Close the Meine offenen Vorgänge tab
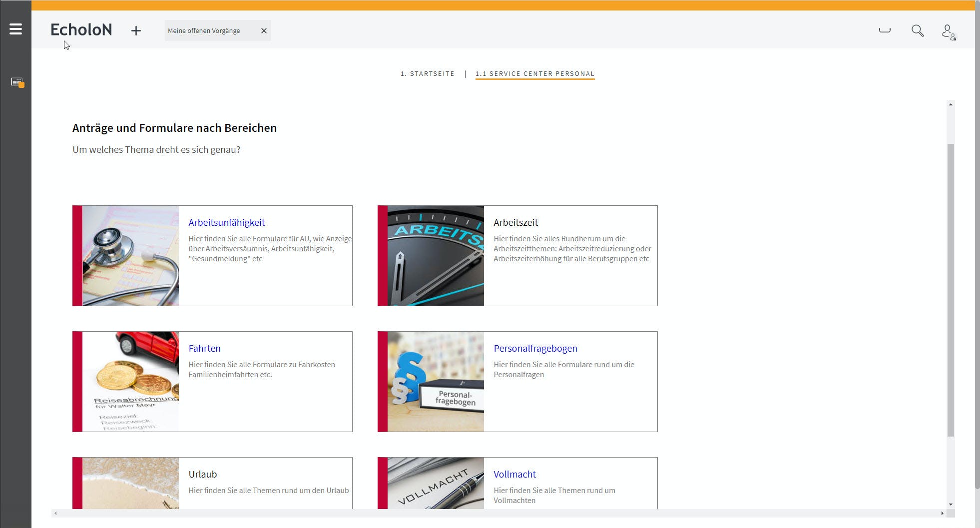 264,31
